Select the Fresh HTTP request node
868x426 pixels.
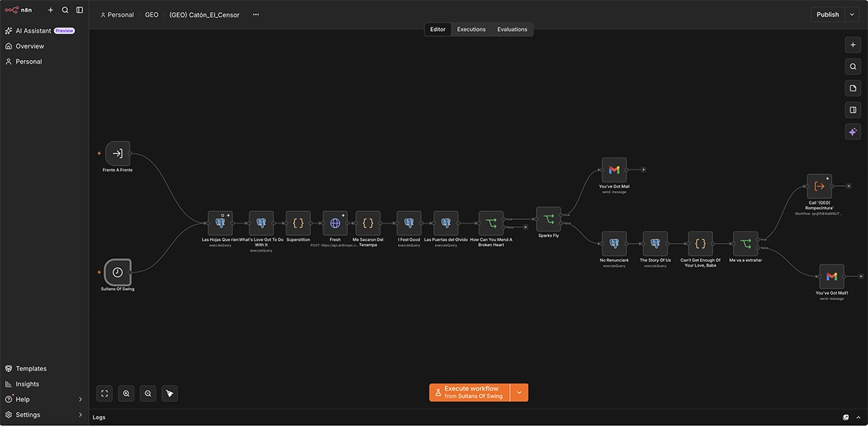point(335,223)
